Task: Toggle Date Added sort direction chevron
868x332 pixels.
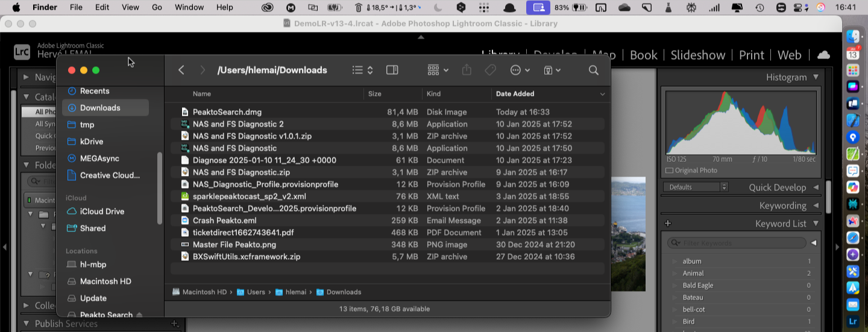Action: [602, 94]
